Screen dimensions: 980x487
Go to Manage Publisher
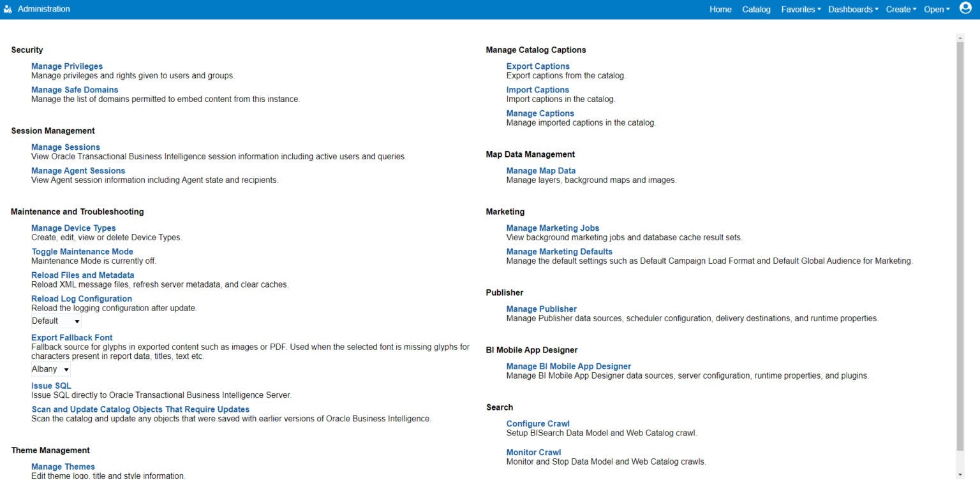541,309
